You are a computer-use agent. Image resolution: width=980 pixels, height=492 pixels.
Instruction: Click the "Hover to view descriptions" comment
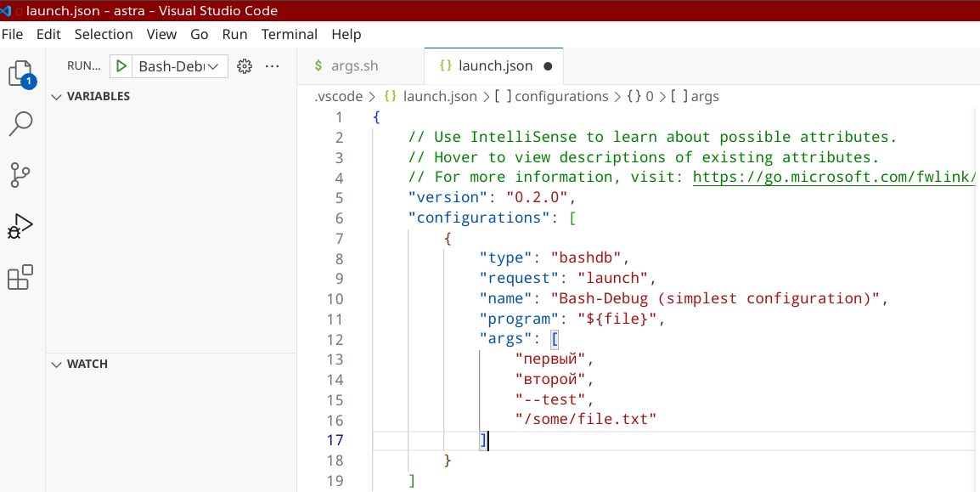pyautogui.click(x=644, y=157)
